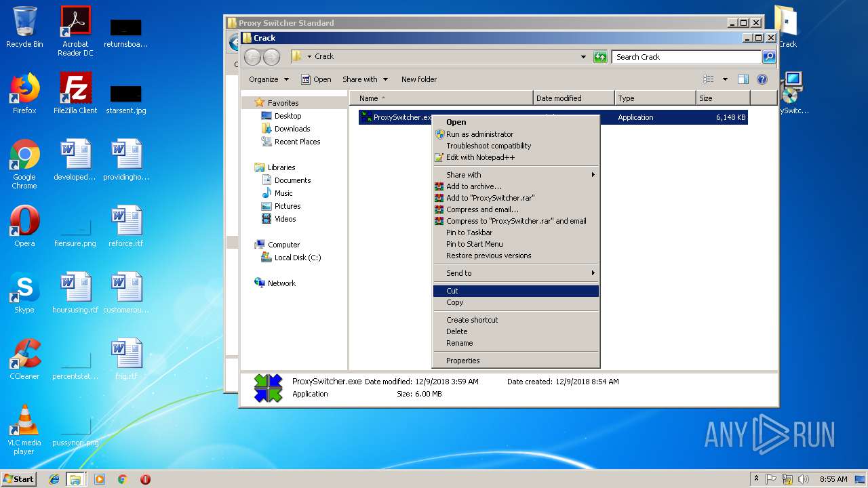This screenshot has width=868, height=488.
Task: Click the Opera icon in taskbar
Action: click(145, 479)
